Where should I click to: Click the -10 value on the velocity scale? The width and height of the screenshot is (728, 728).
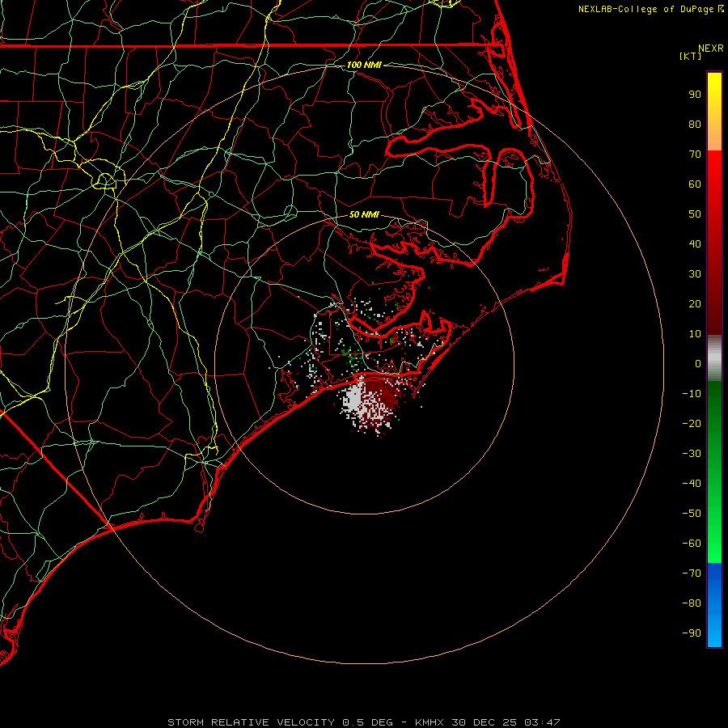pyautogui.click(x=692, y=394)
